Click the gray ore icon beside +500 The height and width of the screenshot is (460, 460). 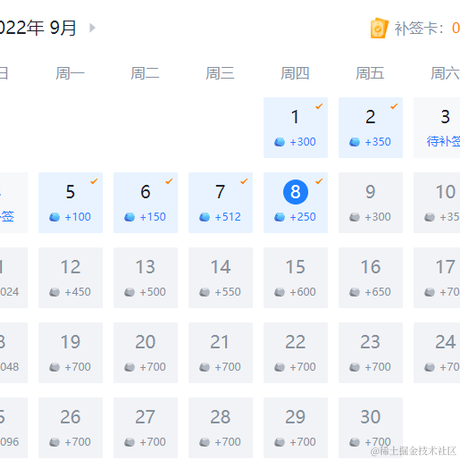(x=129, y=292)
